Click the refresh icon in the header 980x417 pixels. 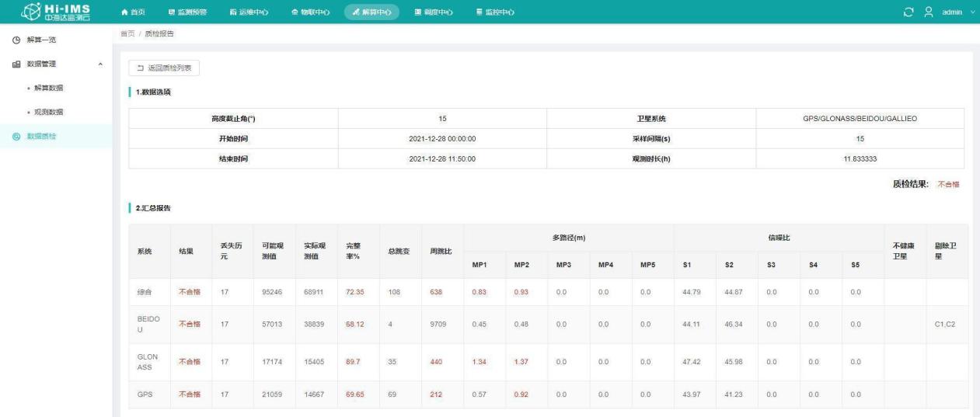(x=910, y=12)
